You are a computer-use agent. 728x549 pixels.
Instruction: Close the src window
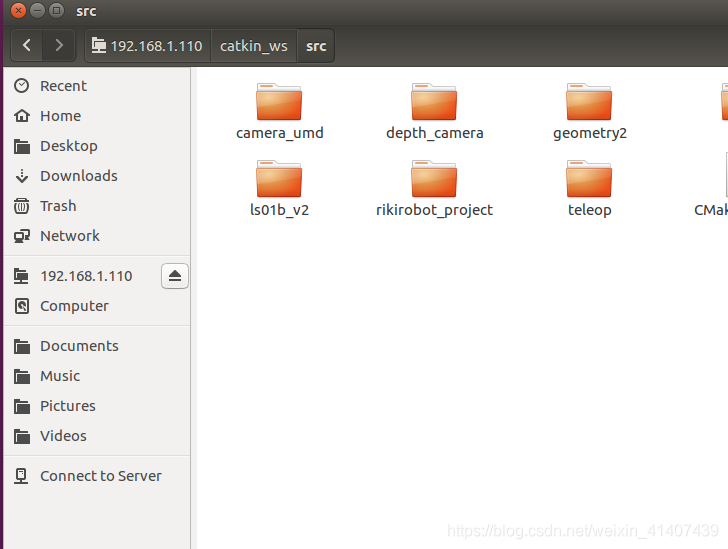click(x=19, y=10)
